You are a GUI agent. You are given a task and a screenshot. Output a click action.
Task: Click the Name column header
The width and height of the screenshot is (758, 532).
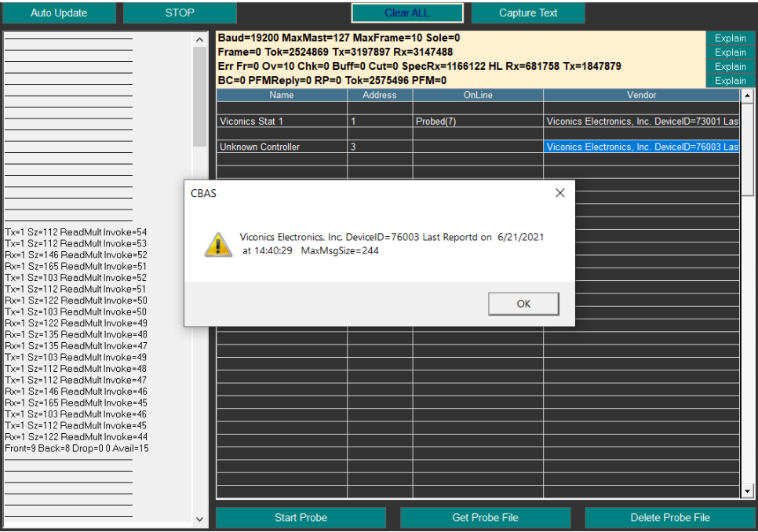click(x=281, y=95)
